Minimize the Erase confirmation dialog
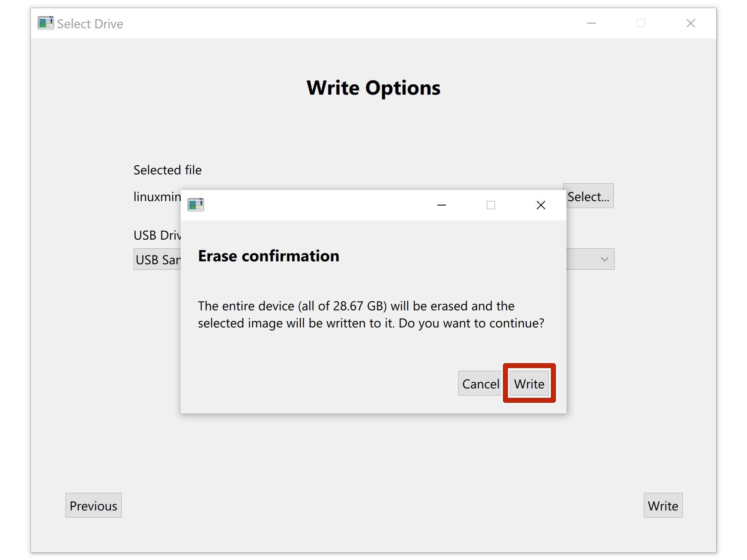This screenshot has height=560, width=747. [x=441, y=205]
